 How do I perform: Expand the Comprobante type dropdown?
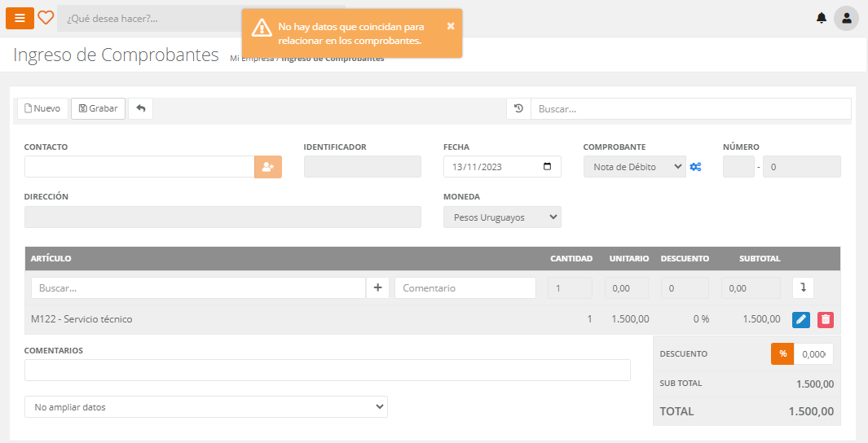[x=634, y=167]
